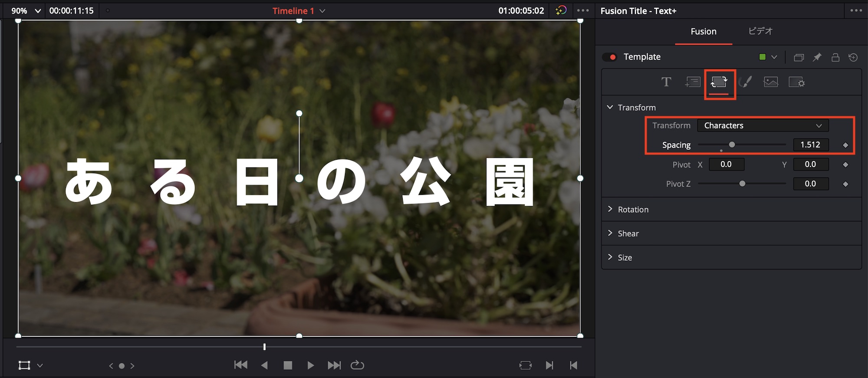
Task: Expand the Size section
Action: (610, 257)
